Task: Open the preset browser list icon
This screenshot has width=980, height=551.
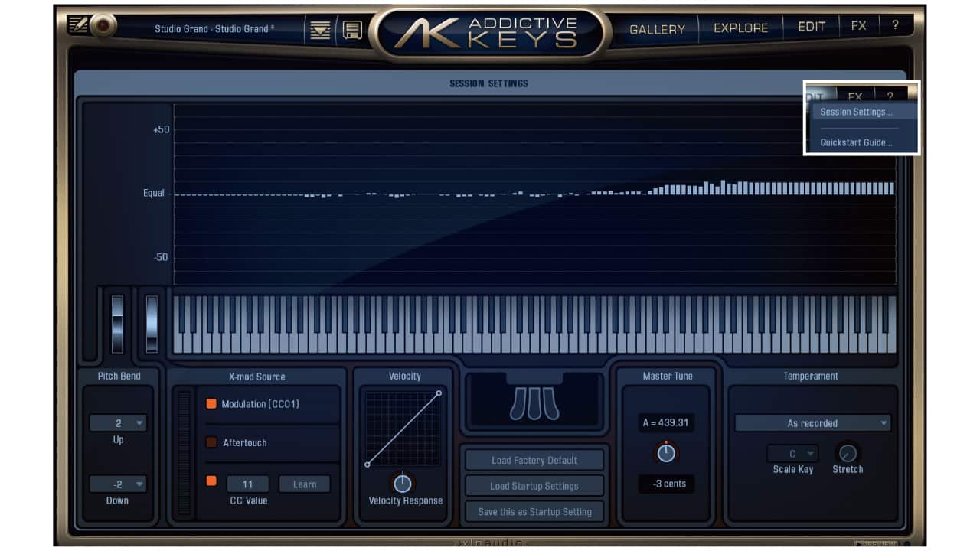Action: click(x=321, y=30)
